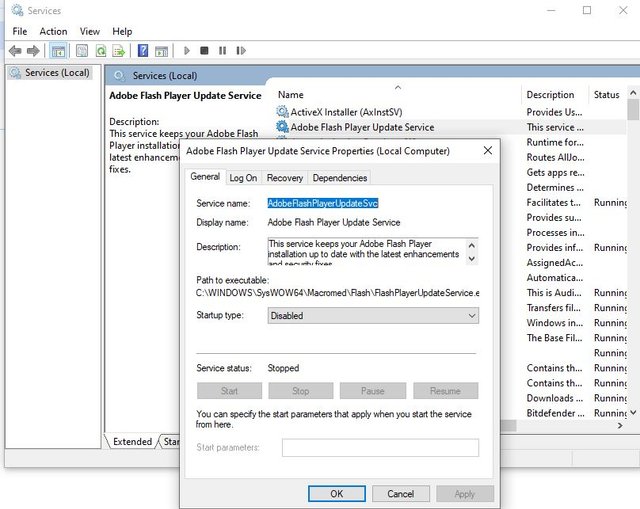The width and height of the screenshot is (640, 509).
Task: Click the Pause Service toolbar icon
Action: click(x=221, y=51)
